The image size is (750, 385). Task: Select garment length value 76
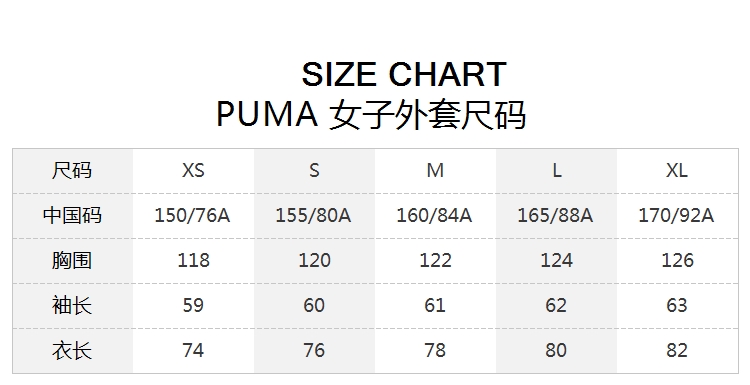(314, 351)
